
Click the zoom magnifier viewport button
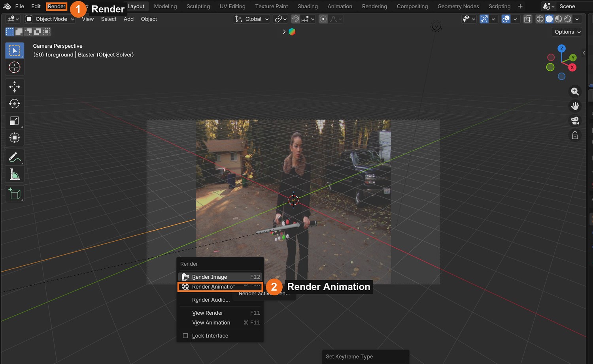click(x=575, y=92)
